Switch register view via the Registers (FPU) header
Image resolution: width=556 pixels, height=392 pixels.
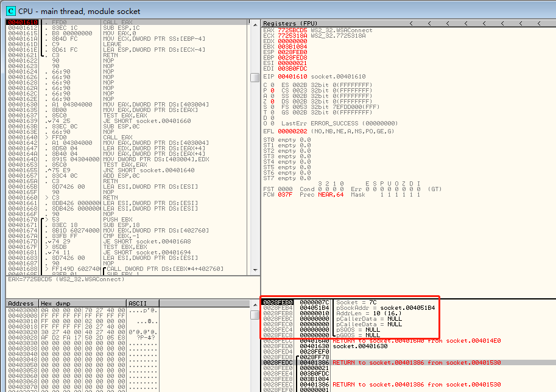[287, 23]
